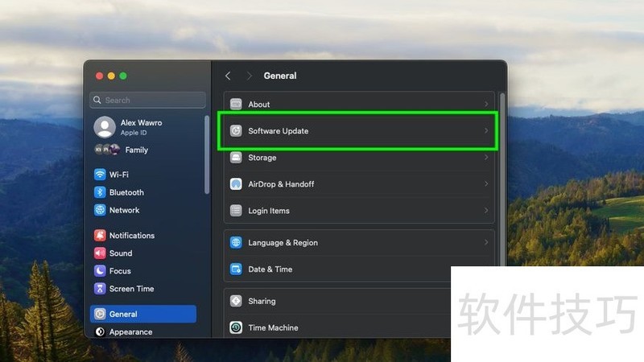Expand the AirDrop & Handoff chevron
The image size is (644, 362).
coord(486,184)
